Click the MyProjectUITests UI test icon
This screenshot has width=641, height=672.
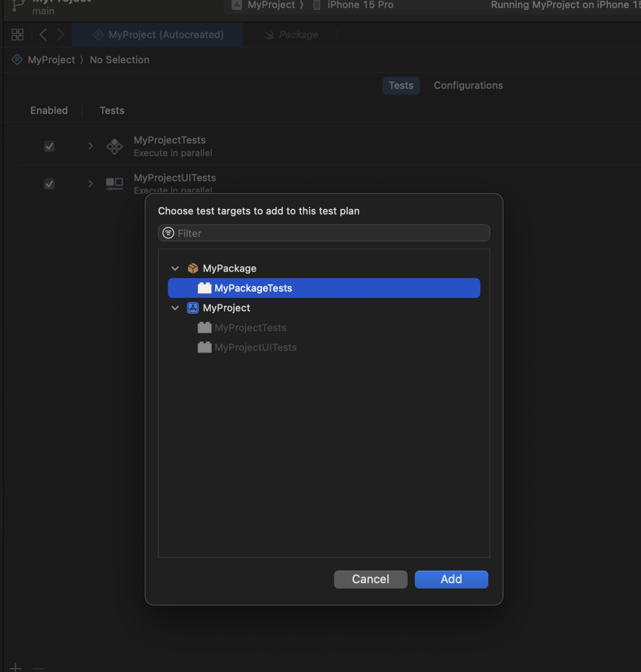pyautogui.click(x=204, y=347)
